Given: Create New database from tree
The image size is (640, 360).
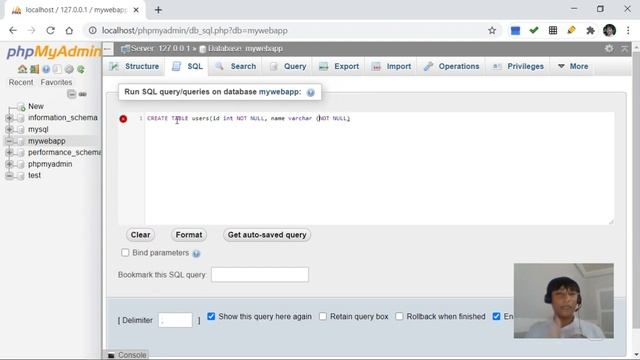Looking at the screenshot, I should tap(36, 106).
